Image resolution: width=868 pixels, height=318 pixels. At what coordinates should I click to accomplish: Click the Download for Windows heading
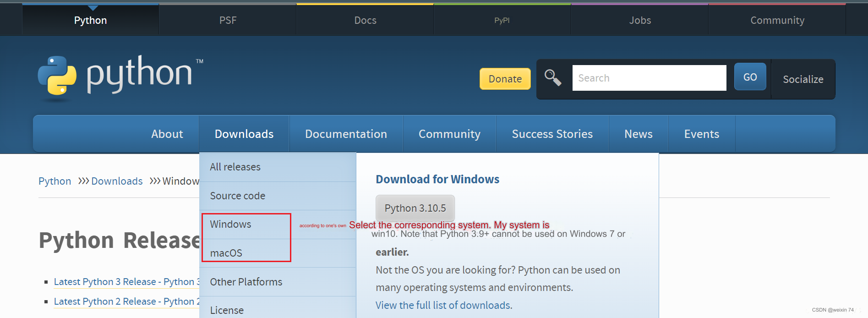click(x=437, y=179)
